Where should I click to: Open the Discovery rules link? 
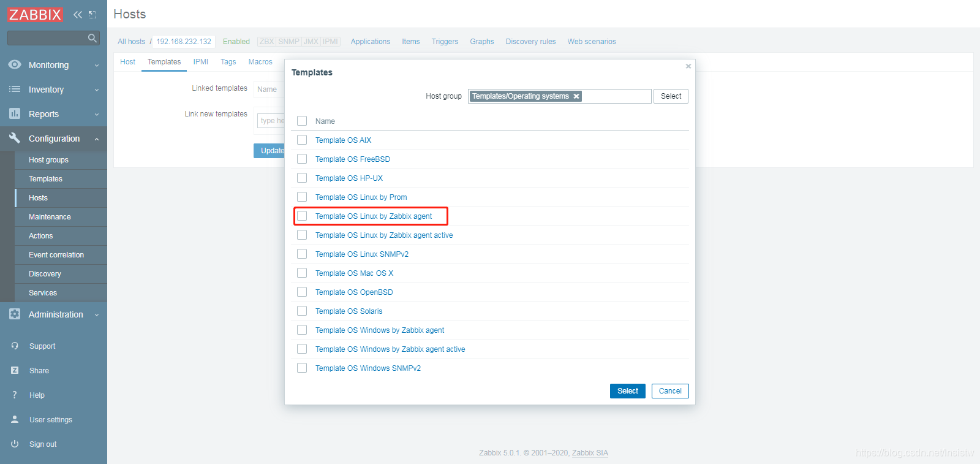click(x=530, y=42)
